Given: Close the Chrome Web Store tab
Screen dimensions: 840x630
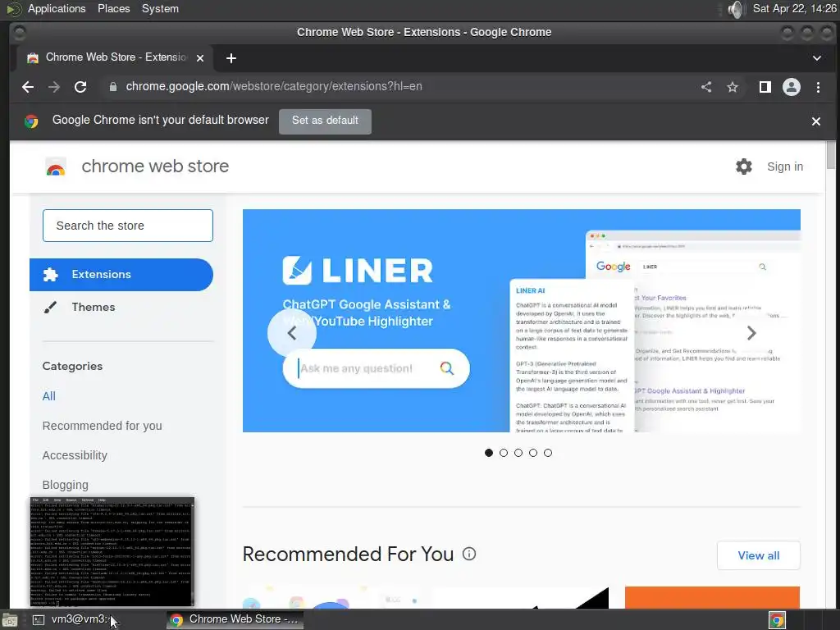Looking at the screenshot, I should 200,58.
